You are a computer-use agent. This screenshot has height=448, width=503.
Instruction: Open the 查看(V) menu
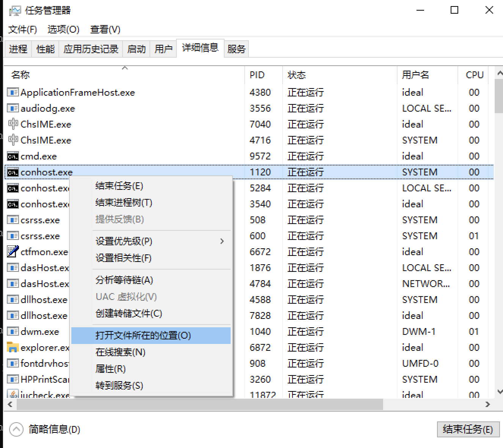pos(105,30)
